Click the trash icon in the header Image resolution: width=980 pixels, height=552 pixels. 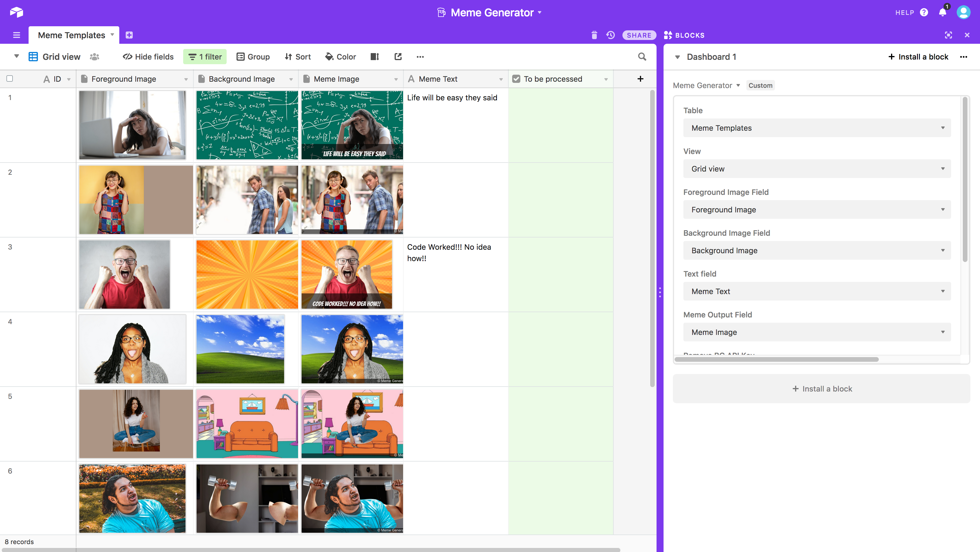(x=594, y=35)
